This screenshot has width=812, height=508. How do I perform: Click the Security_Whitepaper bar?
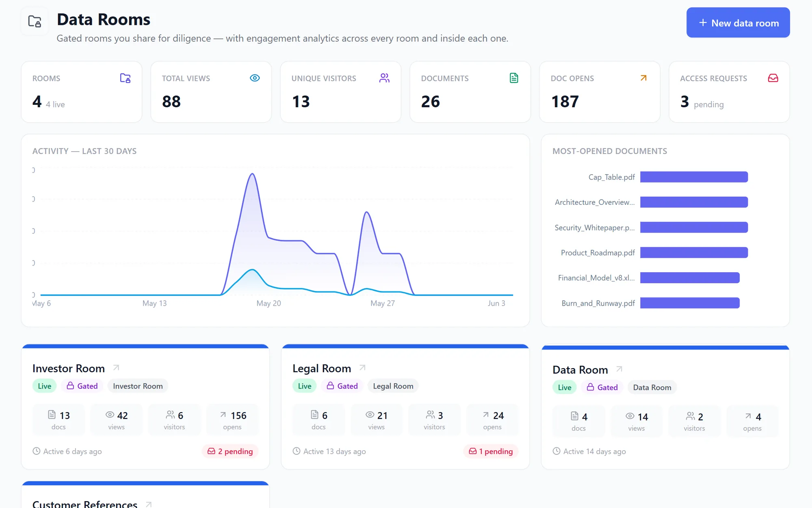tap(694, 227)
